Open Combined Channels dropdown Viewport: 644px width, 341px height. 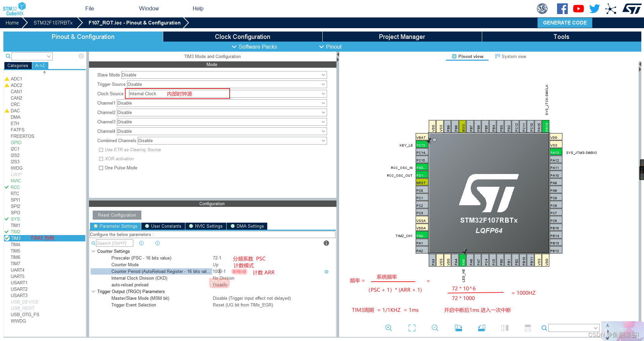[232, 141]
